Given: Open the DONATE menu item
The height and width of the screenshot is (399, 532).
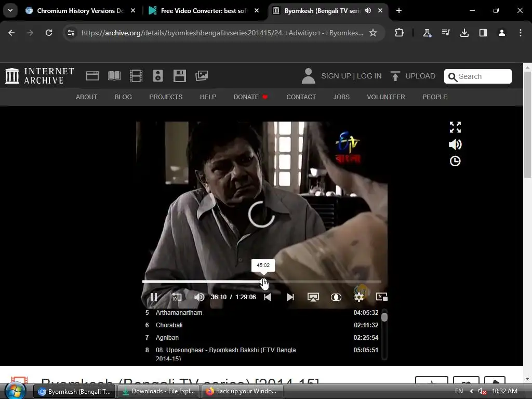Looking at the screenshot, I should (250, 97).
